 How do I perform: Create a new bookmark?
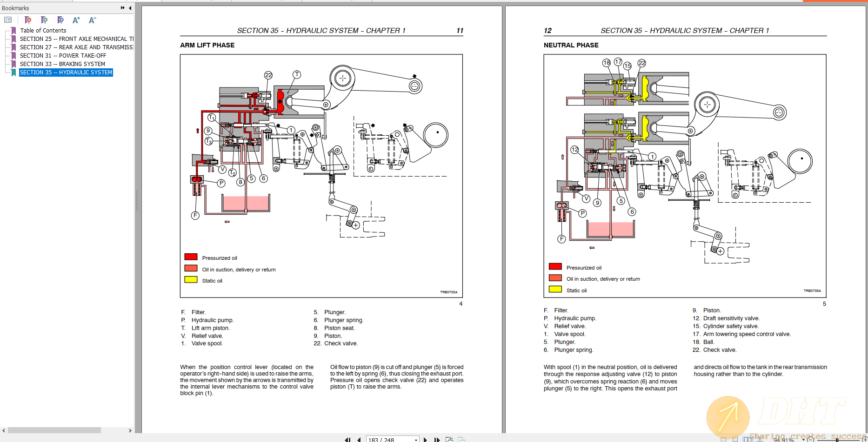pos(44,20)
